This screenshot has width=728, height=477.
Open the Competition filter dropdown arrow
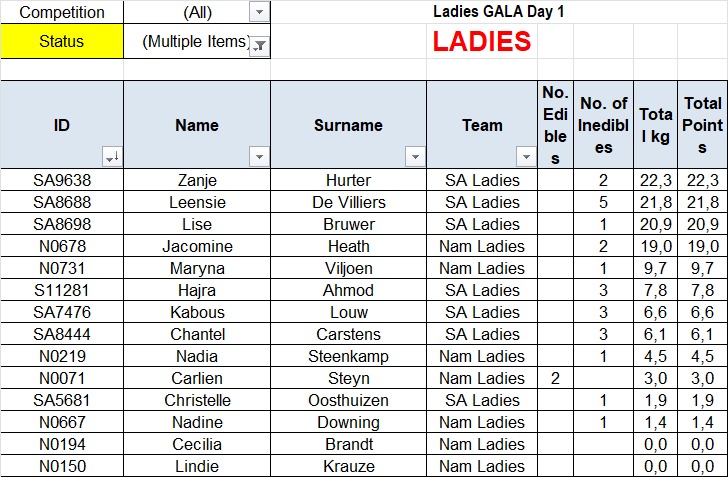(x=260, y=12)
